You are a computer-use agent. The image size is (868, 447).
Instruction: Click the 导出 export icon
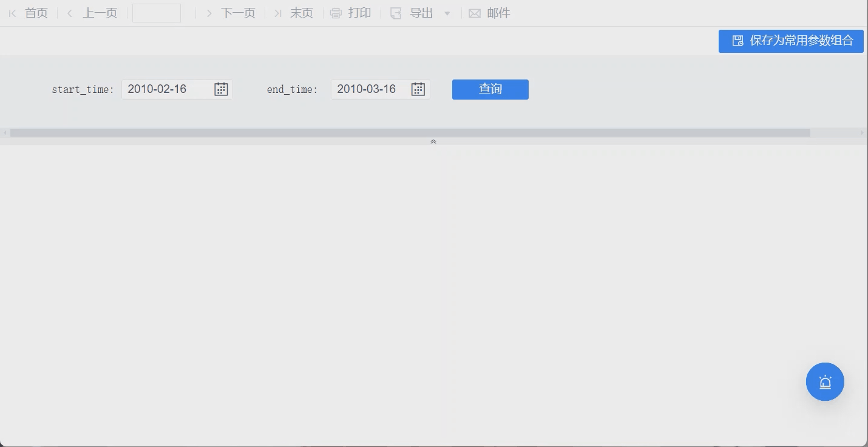[x=396, y=13]
